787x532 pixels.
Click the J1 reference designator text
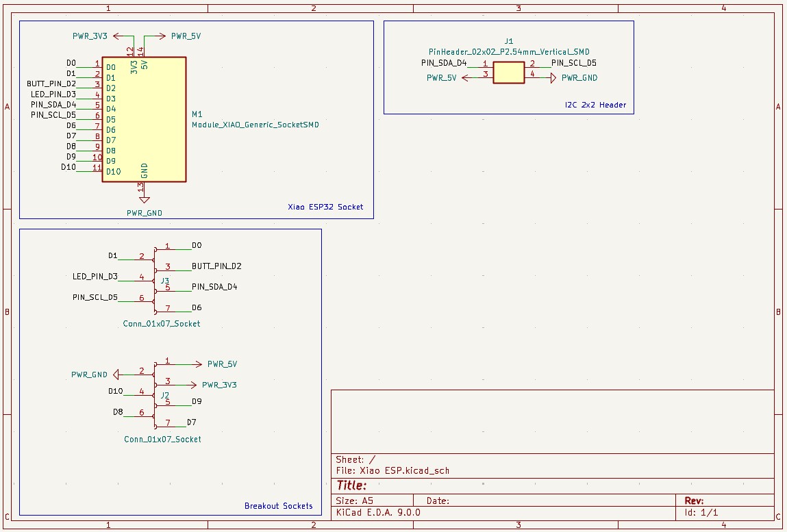(x=508, y=41)
